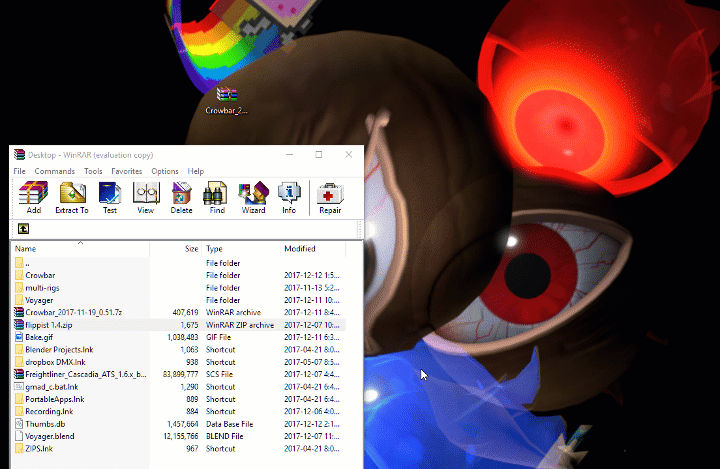Viewport: 720px width, 469px height.
Task: Open the Commands menu
Action: 55,171
